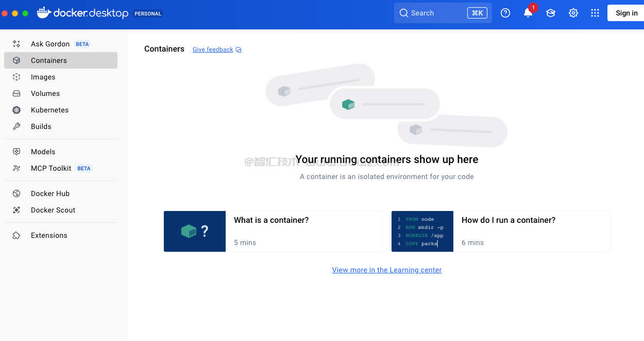Open the Settings gear icon

click(573, 13)
